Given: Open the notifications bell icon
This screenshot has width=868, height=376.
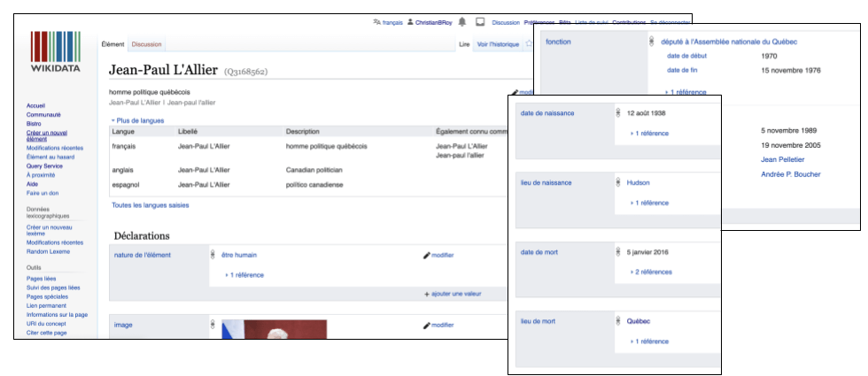Looking at the screenshot, I should coord(462,22).
